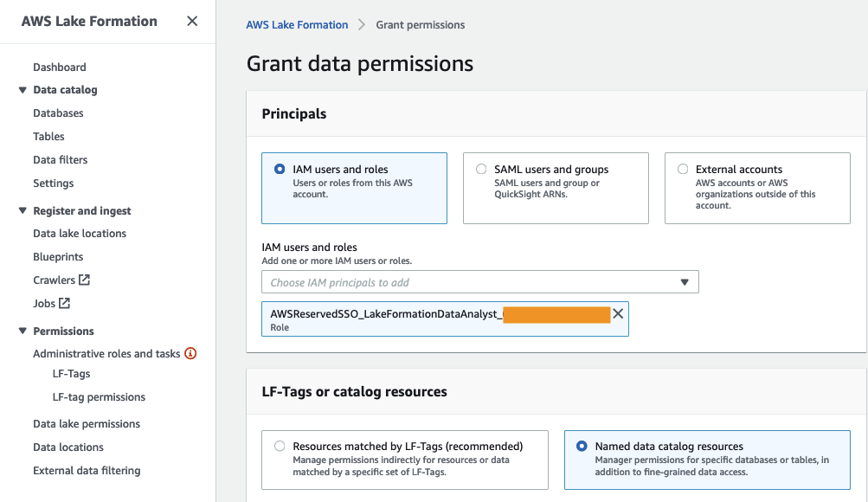Select IAM users and roles option

point(280,170)
